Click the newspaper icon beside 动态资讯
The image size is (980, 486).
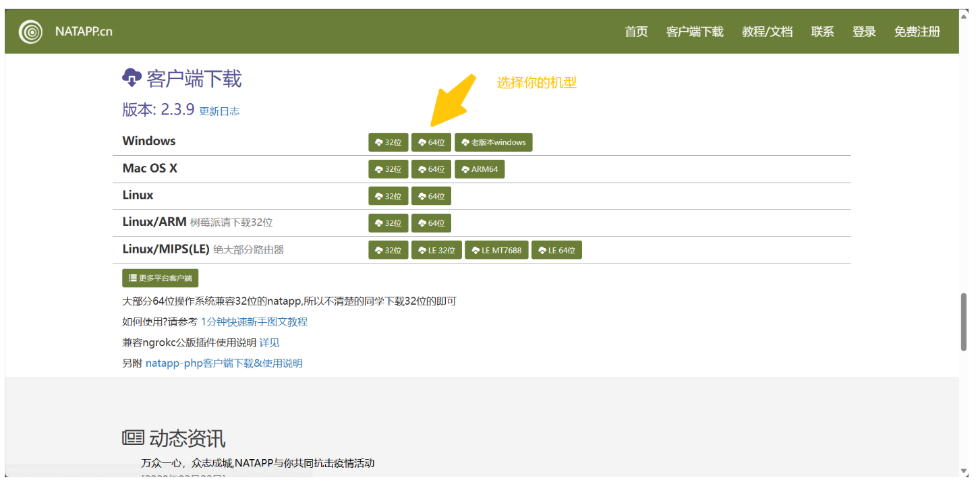click(x=133, y=437)
